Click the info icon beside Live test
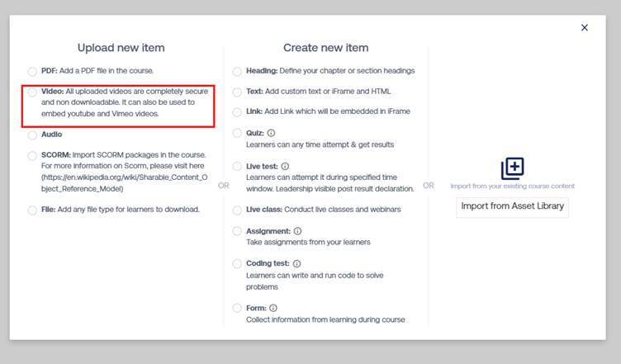 [285, 166]
